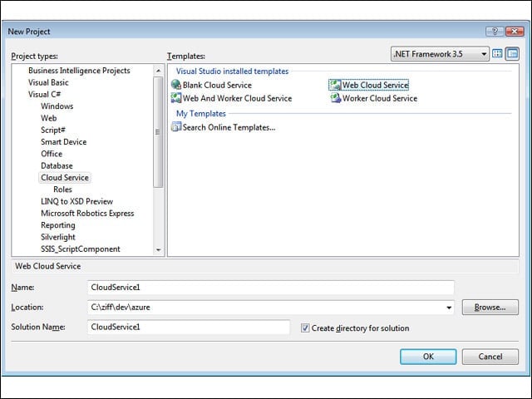Click the dialog Help question mark button

pos(495,32)
